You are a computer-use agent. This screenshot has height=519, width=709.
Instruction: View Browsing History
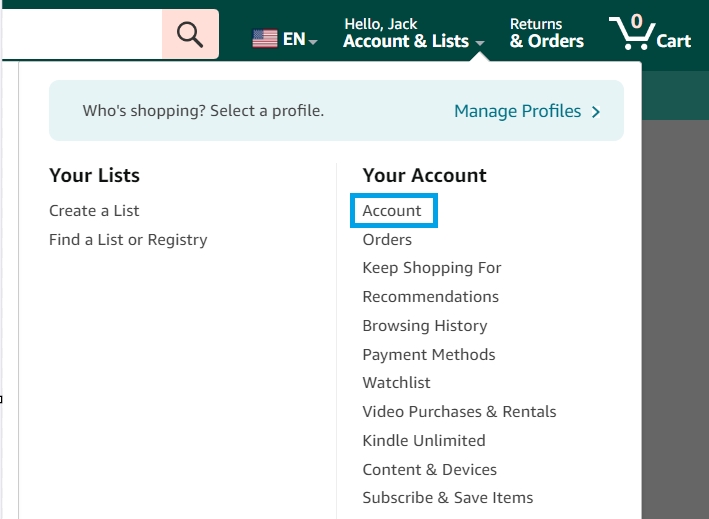click(425, 326)
